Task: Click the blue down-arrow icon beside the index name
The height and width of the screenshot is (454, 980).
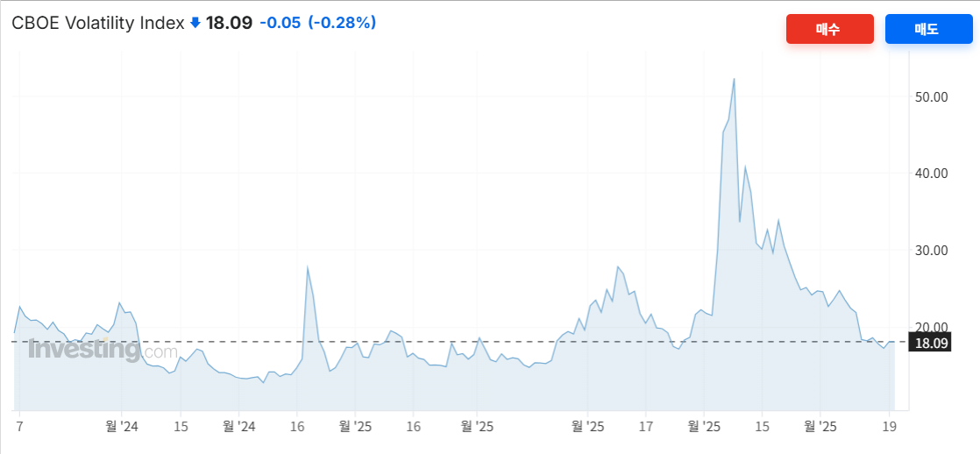Action: (195, 23)
